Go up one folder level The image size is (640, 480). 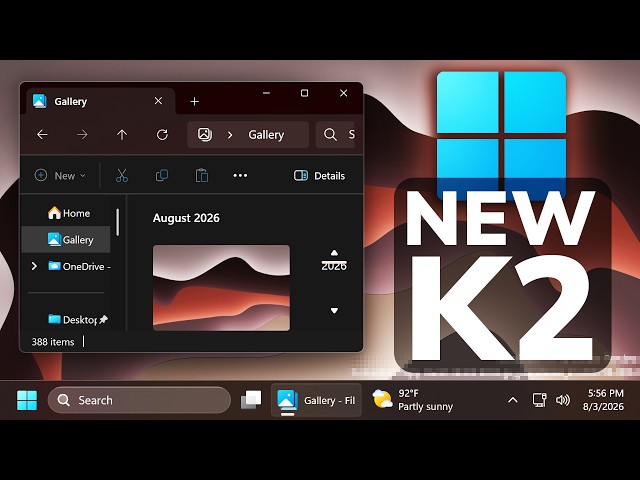[122, 134]
